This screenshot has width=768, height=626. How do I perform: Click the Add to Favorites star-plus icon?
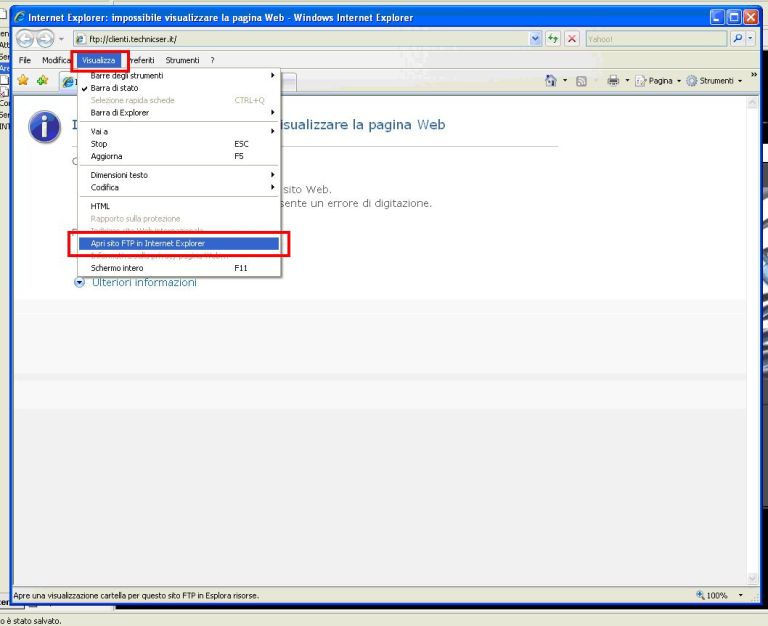coord(43,80)
